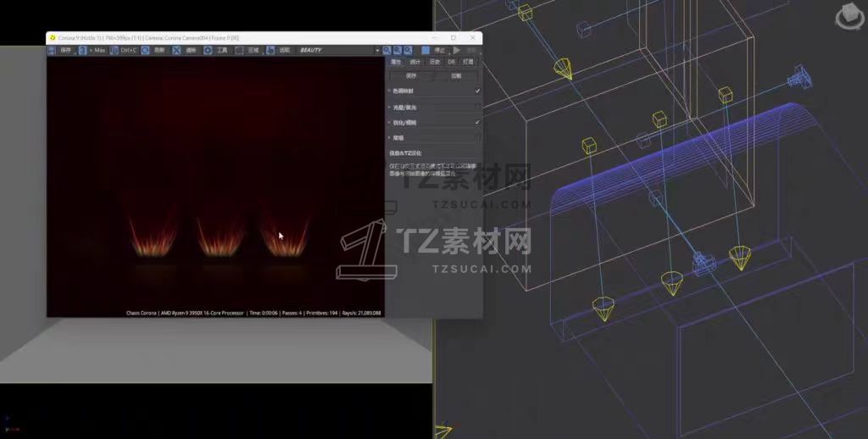Click the refresh render icon
Viewport: 868px width, 439px height.
[x=145, y=50]
